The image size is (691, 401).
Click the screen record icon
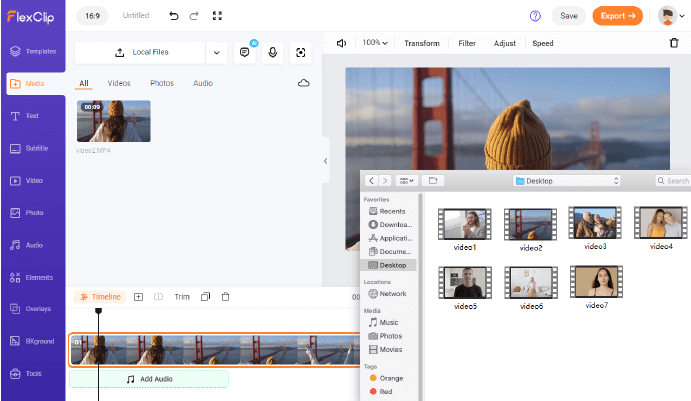301,52
